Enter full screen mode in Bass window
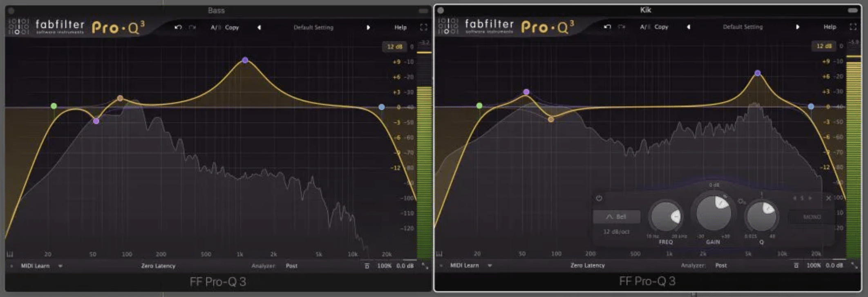The height and width of the screenshot is (297, 868). 424,27
